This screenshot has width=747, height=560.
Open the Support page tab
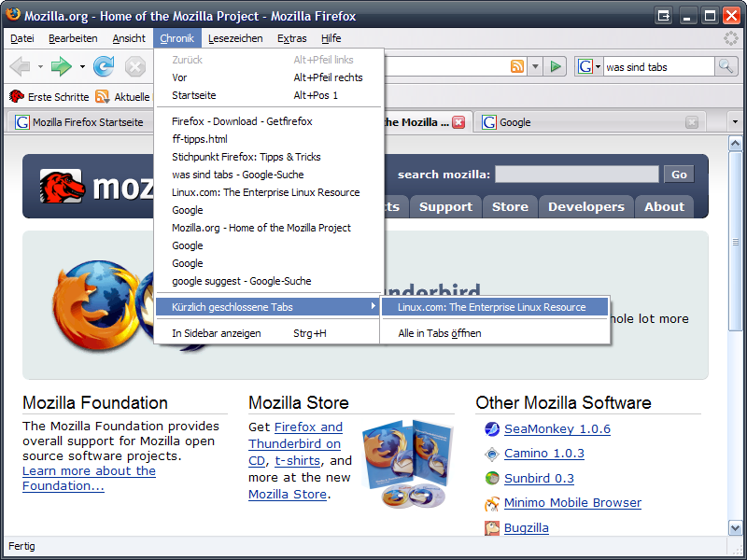click(x=445, y=206)
